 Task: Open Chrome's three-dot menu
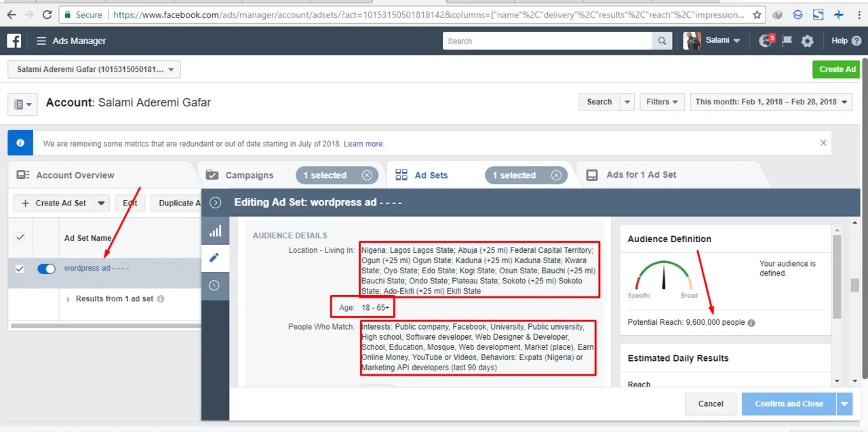click(859, 14)
